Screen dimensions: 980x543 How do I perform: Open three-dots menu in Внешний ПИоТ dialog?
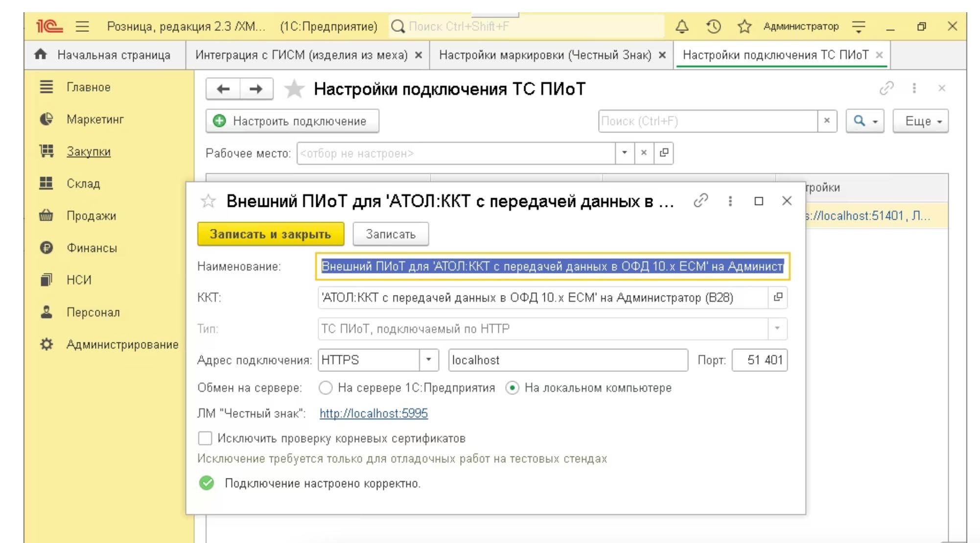pos(730,201)
